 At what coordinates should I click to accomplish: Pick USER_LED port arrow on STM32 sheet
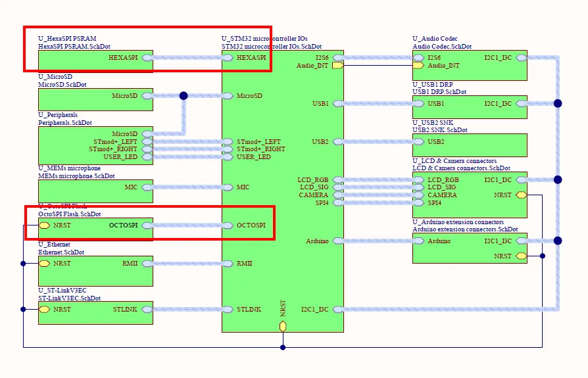228,156
